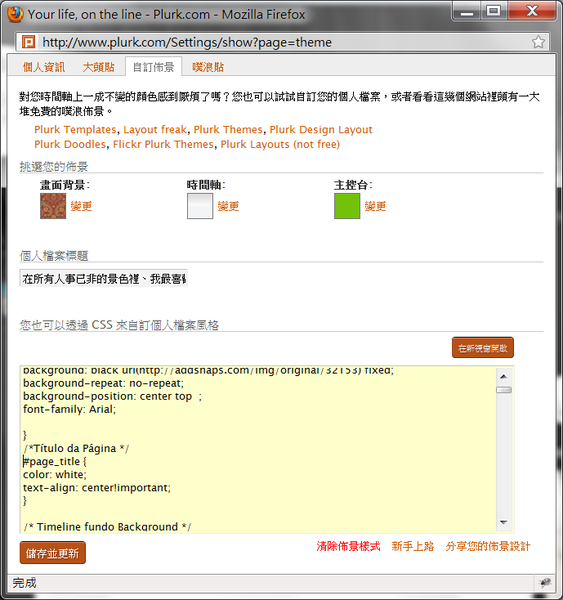Image resolution: width=563 pixels, height=600 pixels.
Task: Click 'background-position: center top' CSS line
Action: click(108, 396)
